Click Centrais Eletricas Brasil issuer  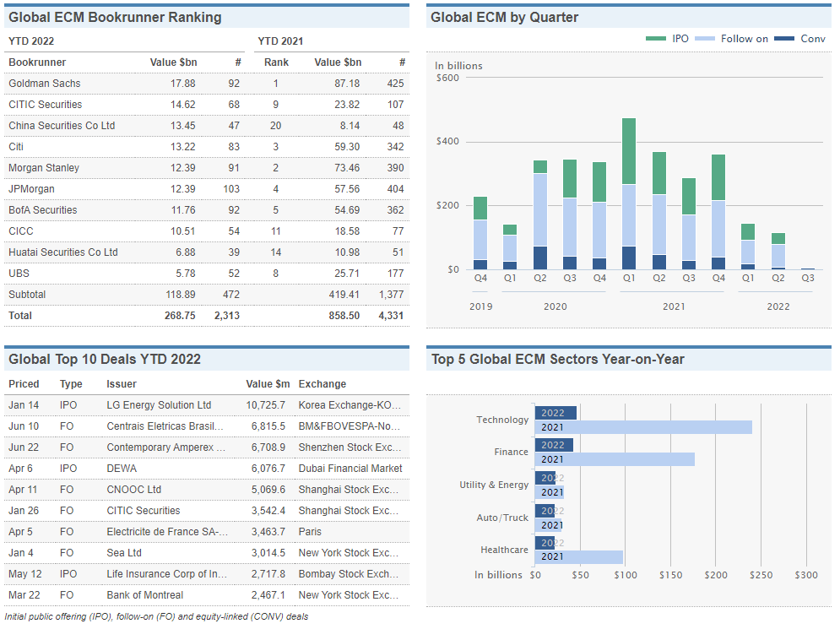pos(165,426)
